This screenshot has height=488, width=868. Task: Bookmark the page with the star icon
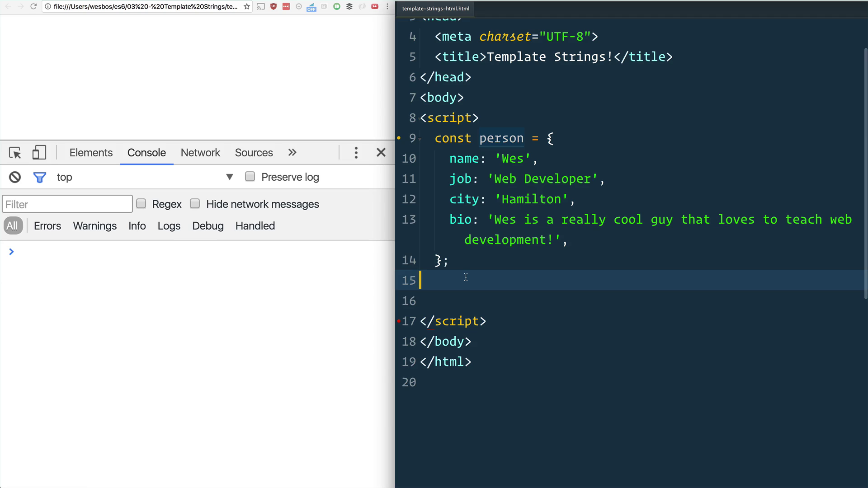(246, 6)
